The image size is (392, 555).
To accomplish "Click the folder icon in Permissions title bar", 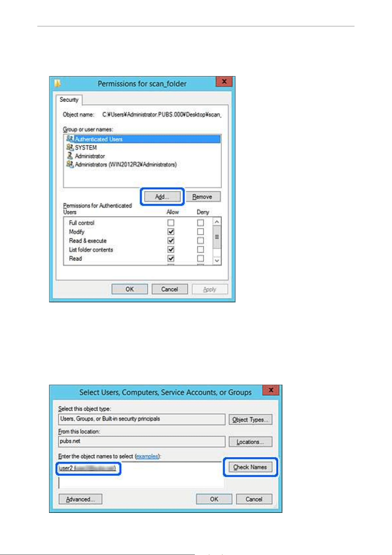I will click(x=58, y=83).
